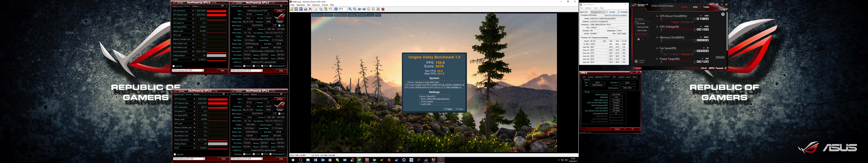Expand VDDC dropdown in GPU-Z showing 0.7620 V
Image resolution: width=868 pixels, height=163 pixels.
[x=194, y=148]
